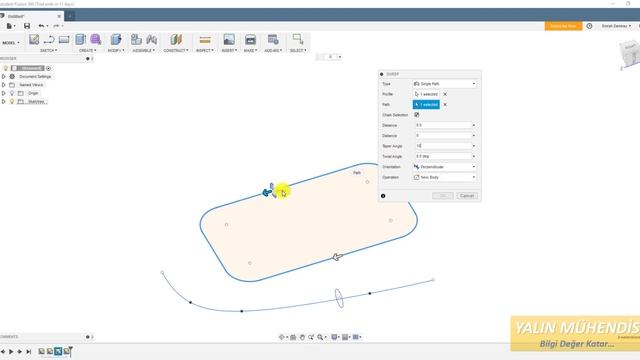Open the MODIFY menu

116,51
